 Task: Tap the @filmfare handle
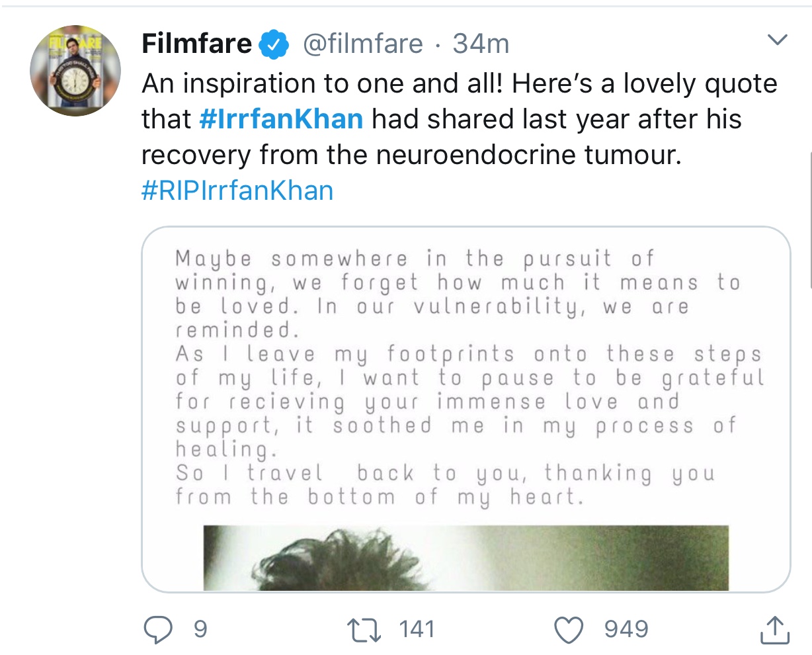pos(362,44)
